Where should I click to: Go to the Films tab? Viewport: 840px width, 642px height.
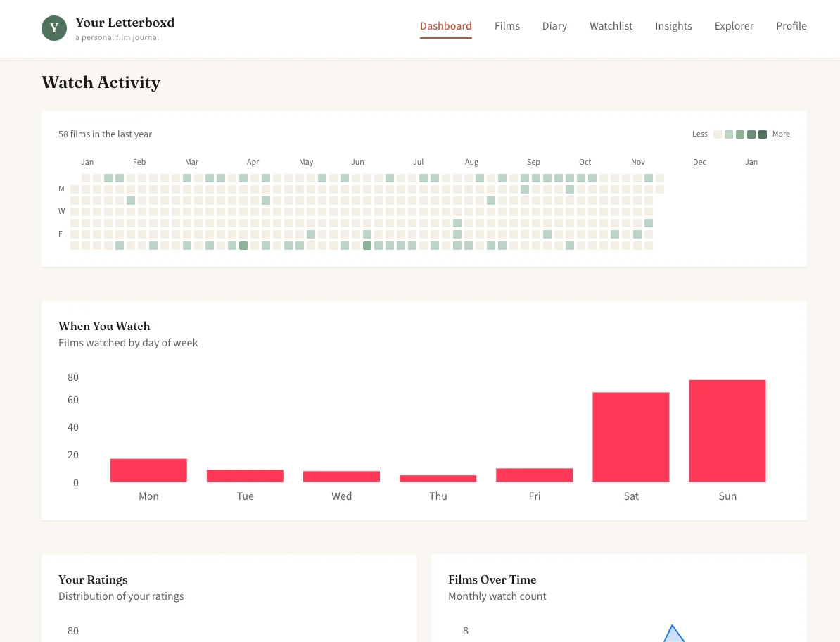507,26
